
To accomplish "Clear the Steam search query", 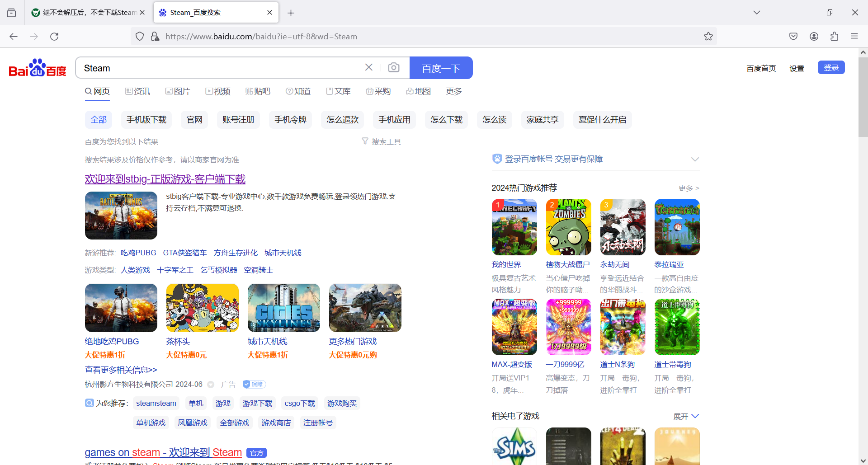I will pyautogui.click(x=369, y=67).
